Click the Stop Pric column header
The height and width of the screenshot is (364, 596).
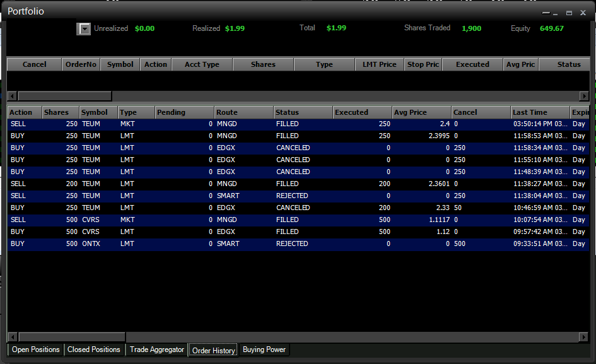click(x=423, y=64)
